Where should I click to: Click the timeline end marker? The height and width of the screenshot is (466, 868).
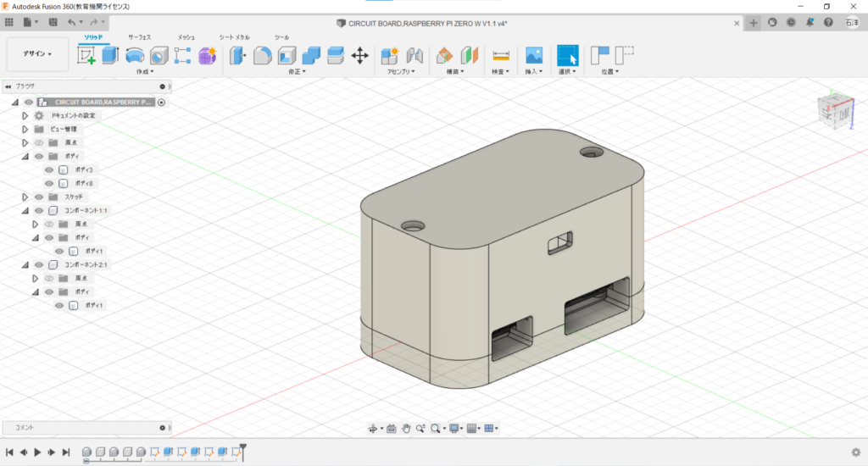click(242, 452)
